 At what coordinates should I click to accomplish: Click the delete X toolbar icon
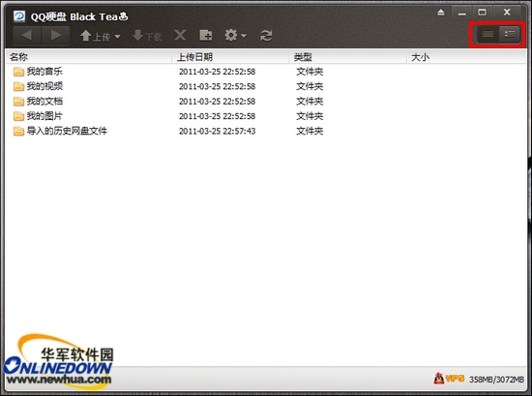pyautogui.click(x=180, y=35)
